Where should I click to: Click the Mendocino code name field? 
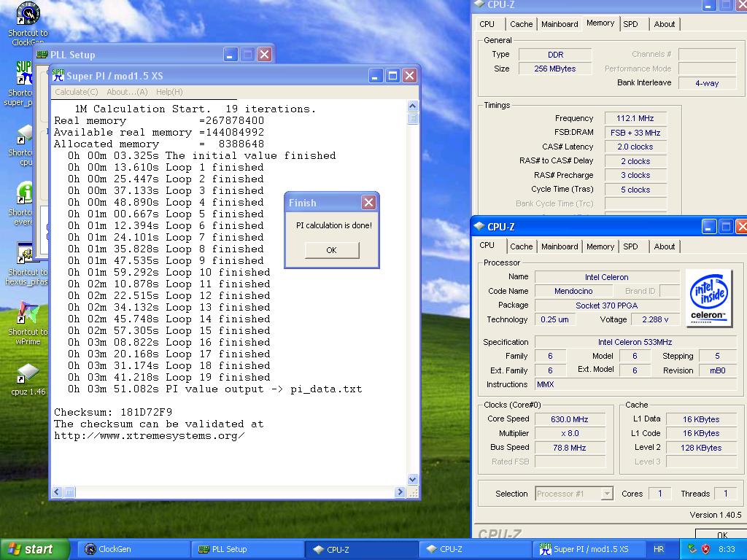(573, 291)
